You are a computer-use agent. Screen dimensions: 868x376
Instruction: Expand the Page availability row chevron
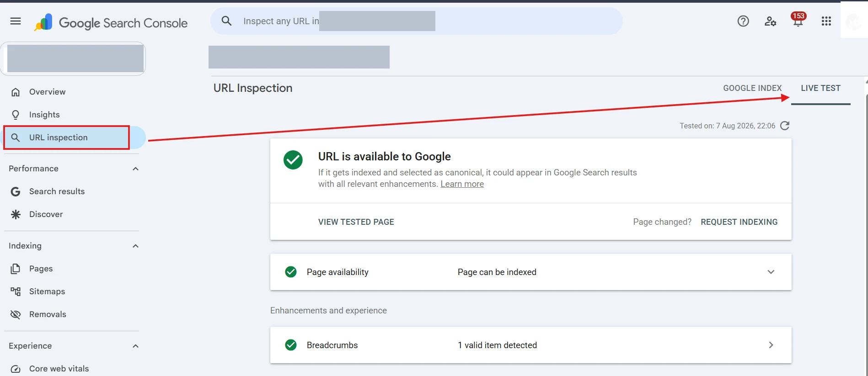771,272
